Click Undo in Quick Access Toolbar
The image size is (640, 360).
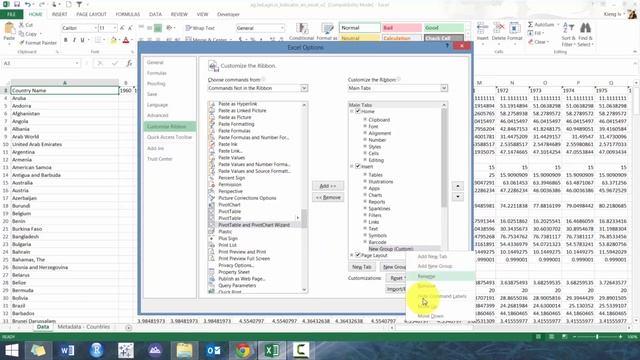click(x=28, y=4)
